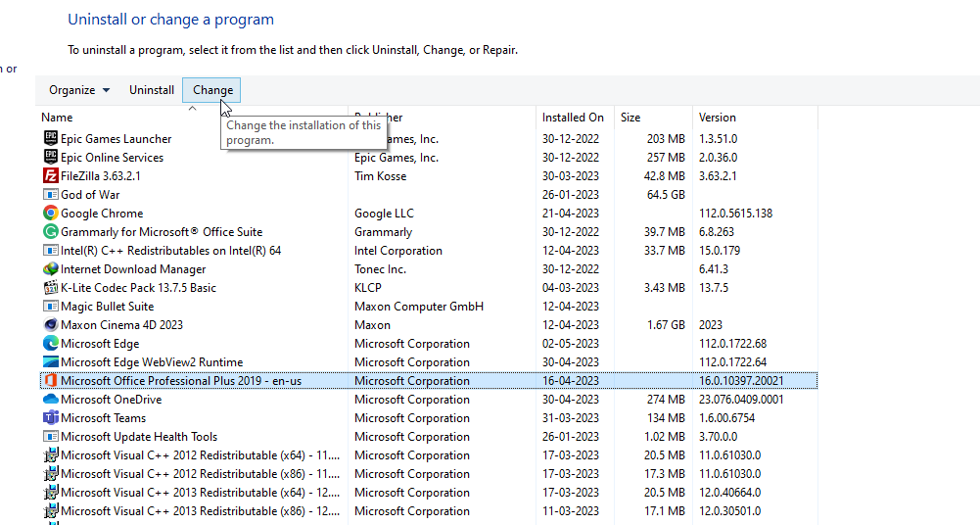Click the 16.0.10397.20021 version cell
Image resolution: width=980 pixels, height=525 pixels.
pyautogui.click(x=740, y=381)
